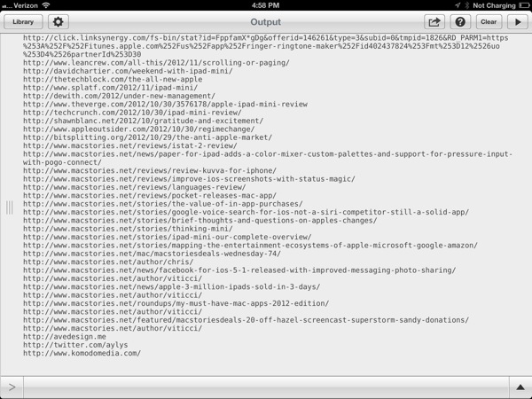Tap the macstoriesdeals-wednesday-74 URL

click(x=152, y=254)
